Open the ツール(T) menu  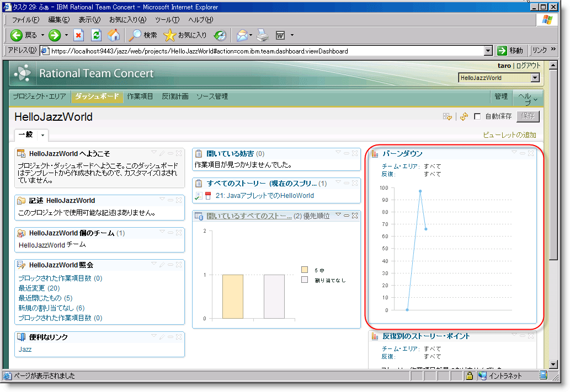[x=167, y=20]
